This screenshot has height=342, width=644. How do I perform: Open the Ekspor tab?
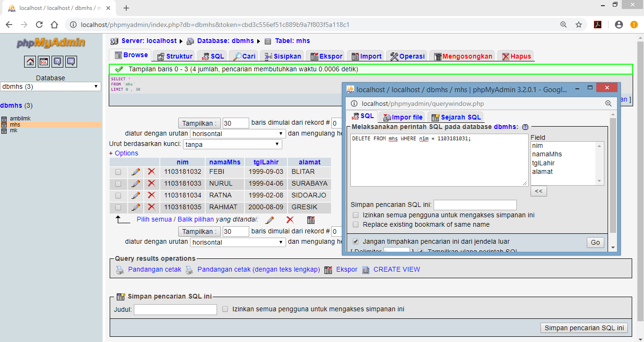pos(326,56)
